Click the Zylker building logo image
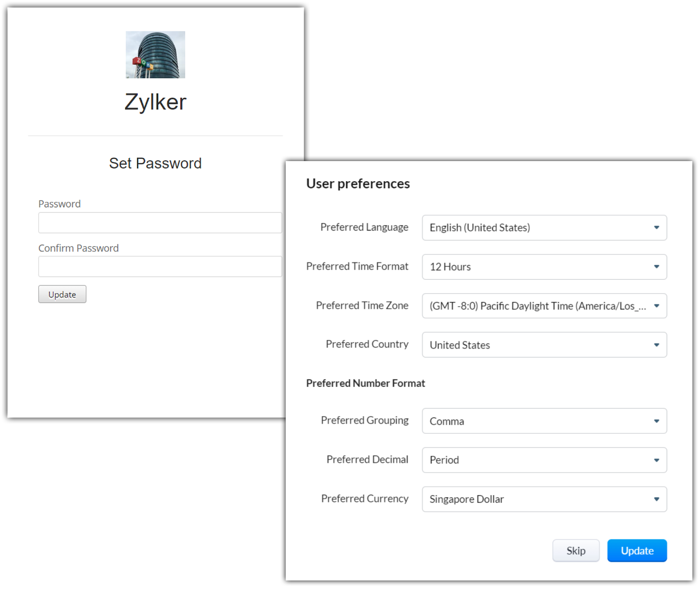This screenshot has height=590, width=700. (155, 55)
